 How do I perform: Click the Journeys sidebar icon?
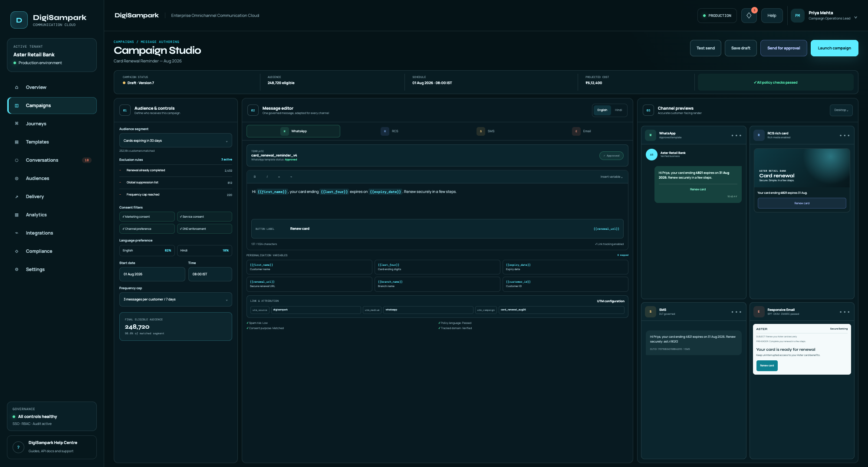(17, 124)
